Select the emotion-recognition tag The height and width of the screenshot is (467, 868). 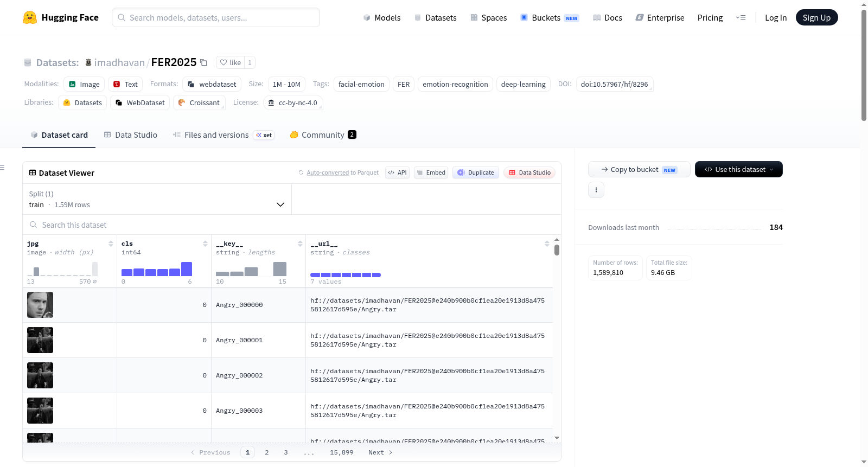(x=455, y=84)
